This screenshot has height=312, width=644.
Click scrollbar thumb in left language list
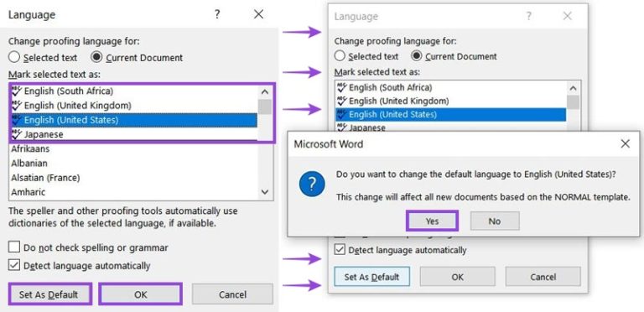[265, 107]
